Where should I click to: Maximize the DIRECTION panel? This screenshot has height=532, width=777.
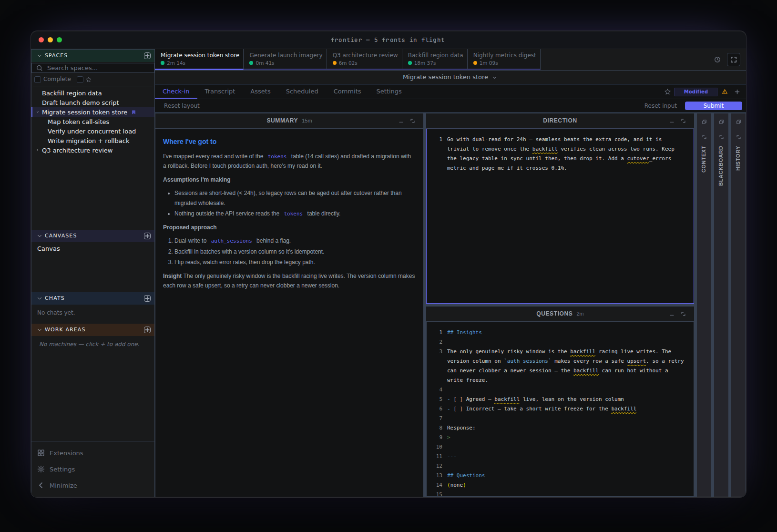pyautogui.click(x=683, y=121)
